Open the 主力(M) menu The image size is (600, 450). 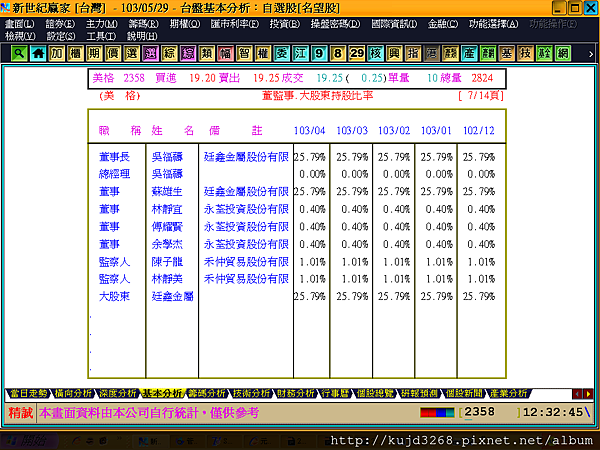tap(101, 24)
